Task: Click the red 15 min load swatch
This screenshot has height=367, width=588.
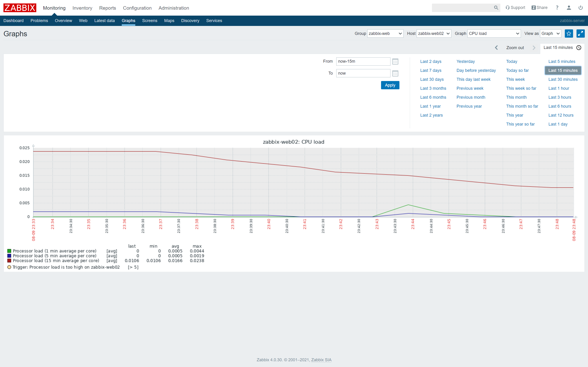Action: coord(9,261)
